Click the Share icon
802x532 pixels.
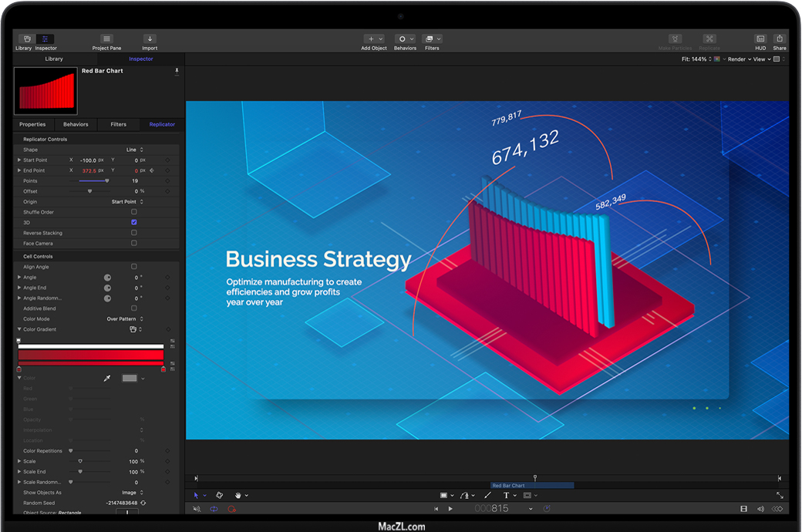[780, 39]
